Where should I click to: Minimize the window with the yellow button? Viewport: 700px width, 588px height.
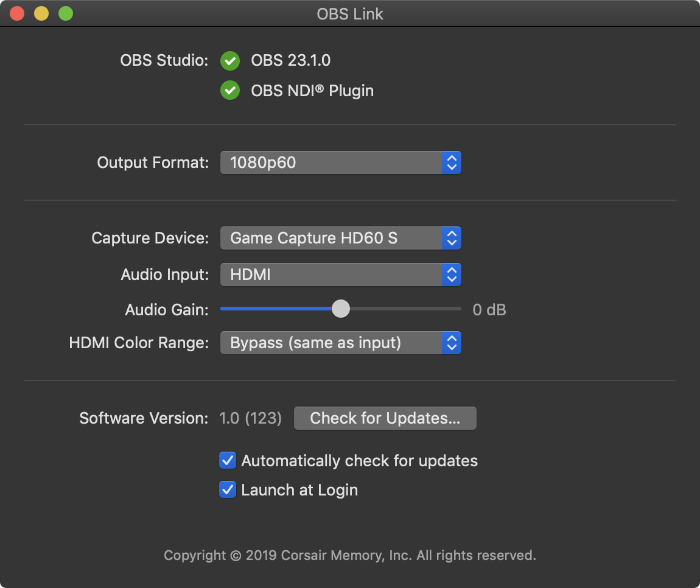41,13
